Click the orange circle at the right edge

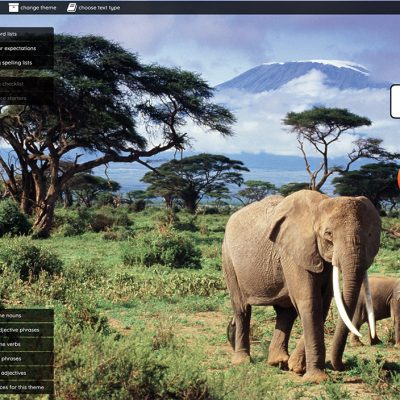398,179
